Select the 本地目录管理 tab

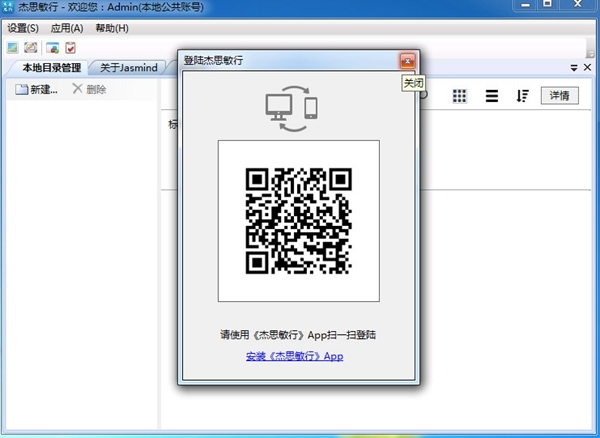[51, 68]
